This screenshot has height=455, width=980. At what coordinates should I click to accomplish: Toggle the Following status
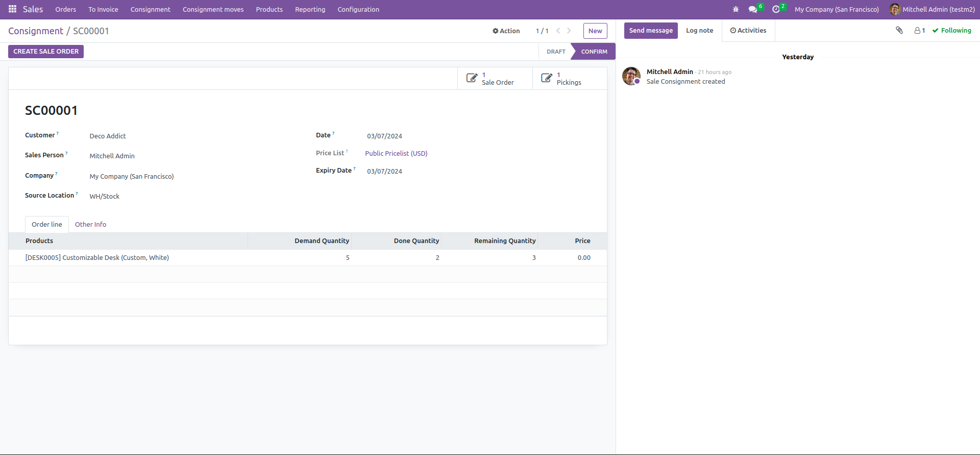(952, 31)
